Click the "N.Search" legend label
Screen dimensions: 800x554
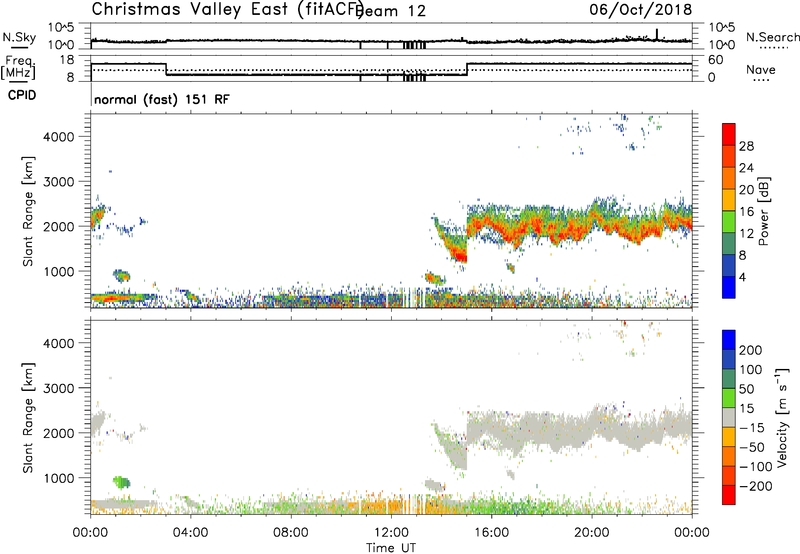tap(773, 37)
